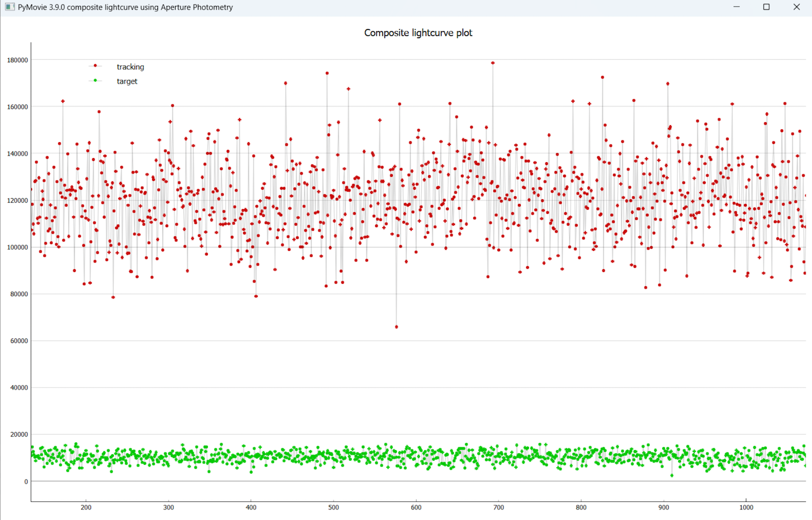Screen dimensions: 812x520
Task: Click the 1000 x-axis tick label
Action: [x=746, y=507]
